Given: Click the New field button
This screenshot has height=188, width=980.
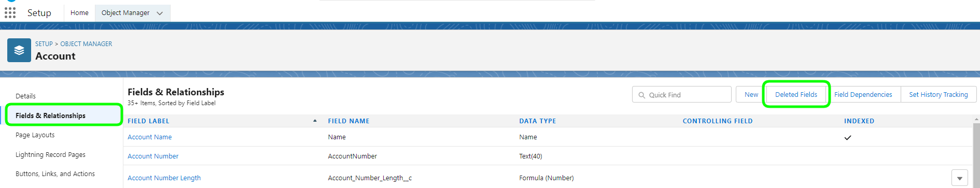Looking at the screenshot, I should [751, 94].
